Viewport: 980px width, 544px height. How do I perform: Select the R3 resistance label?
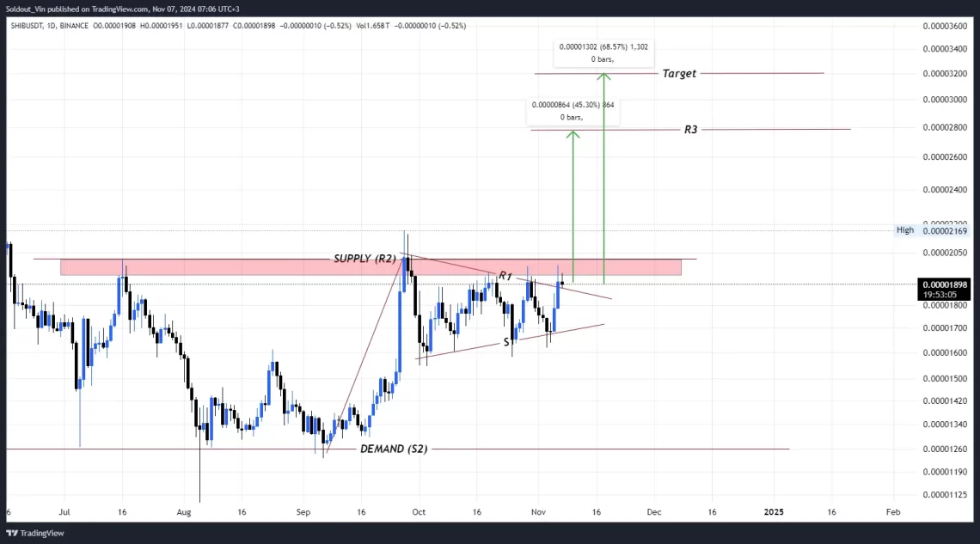(x=690, y=129)
